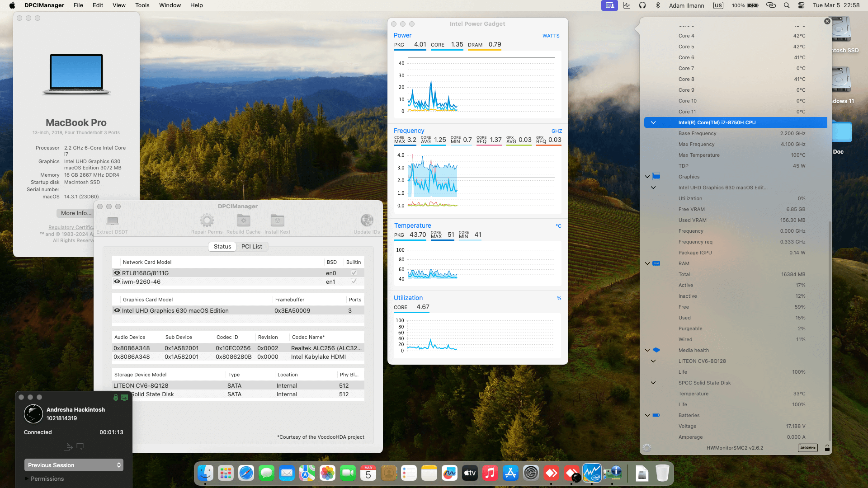
Task: Adjust the 2500MHz frequency control in HWMonitorSMC2
Action: (x=808, y=448)
